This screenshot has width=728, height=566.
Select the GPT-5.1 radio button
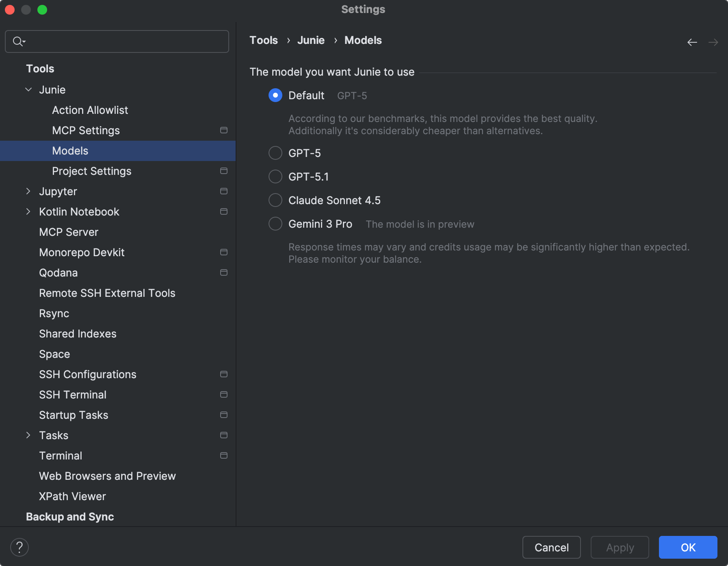pyautogui.click(x=275, y=176)
